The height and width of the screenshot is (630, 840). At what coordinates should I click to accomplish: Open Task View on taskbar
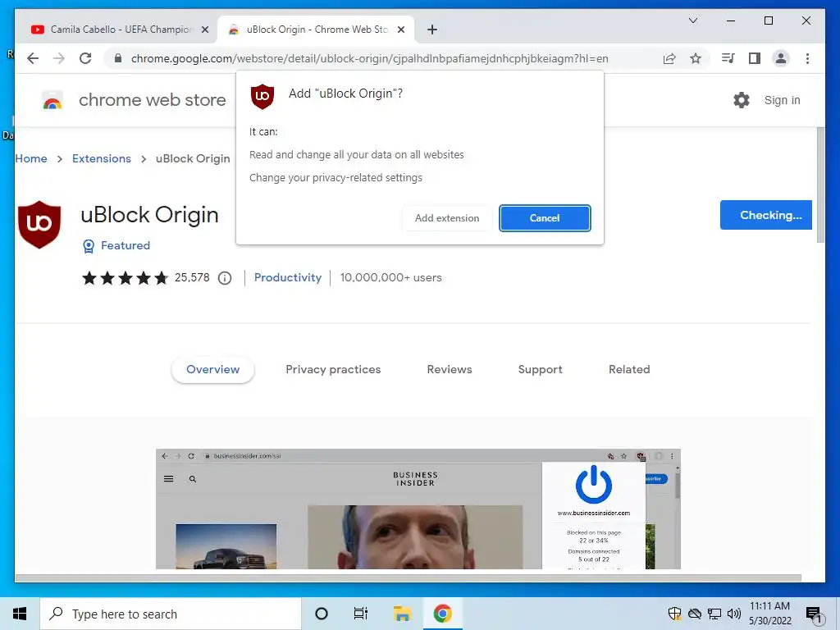361,614
